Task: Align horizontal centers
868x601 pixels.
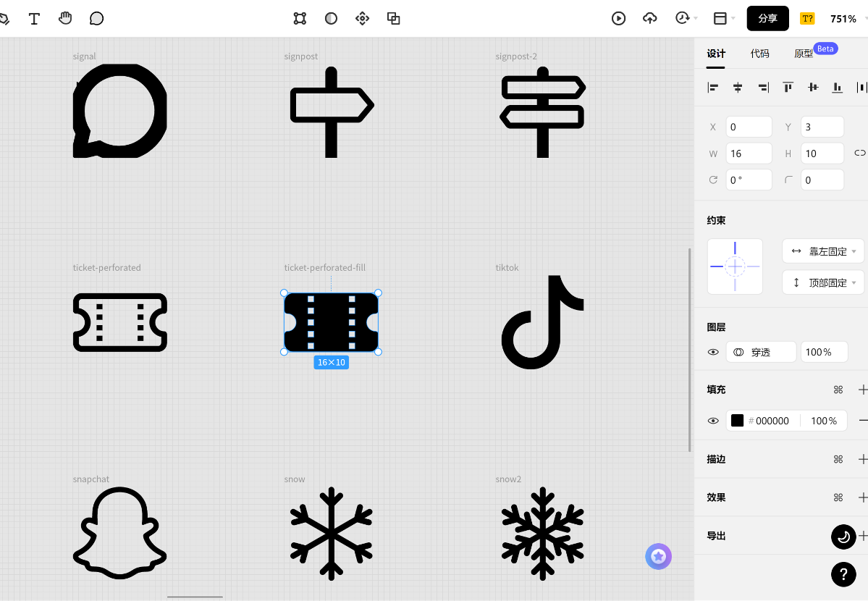Action: point(738,88)
